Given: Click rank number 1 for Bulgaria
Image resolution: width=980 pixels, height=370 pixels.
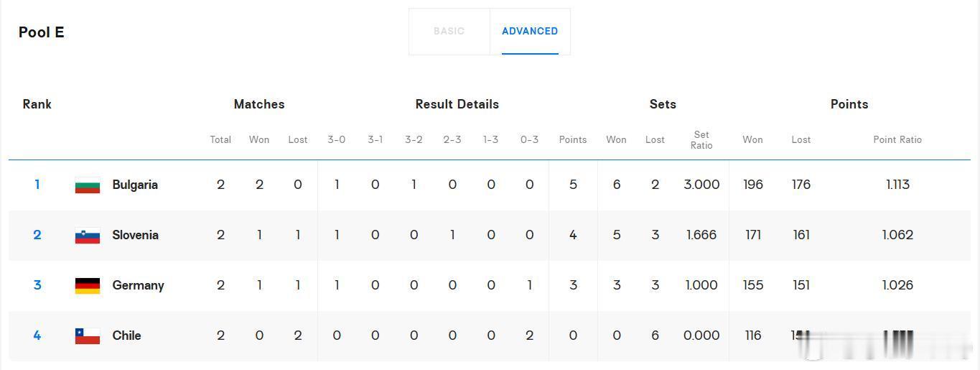Looking at the screenshot, I should tap(37, 185).
